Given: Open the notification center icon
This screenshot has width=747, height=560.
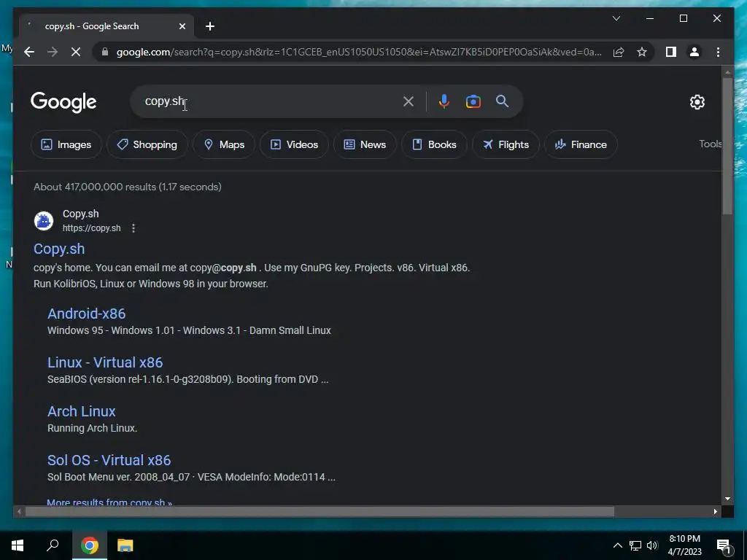Looking at the screenshot, I should [724, 546].
